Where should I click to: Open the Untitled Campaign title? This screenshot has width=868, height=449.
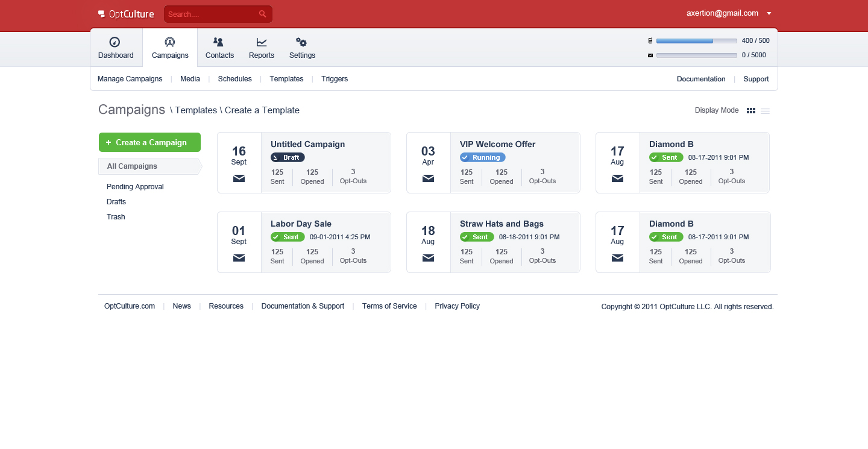(x=307, y=144)
